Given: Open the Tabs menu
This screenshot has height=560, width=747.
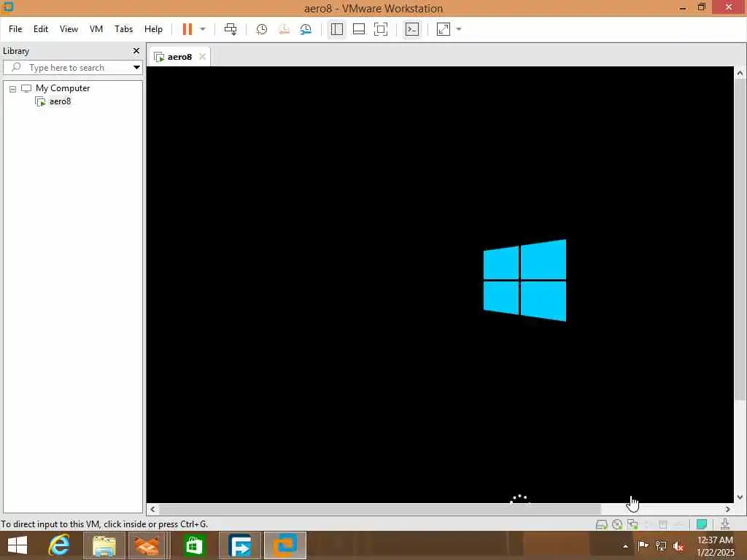Looking at the screenshot, I should 123,29.
